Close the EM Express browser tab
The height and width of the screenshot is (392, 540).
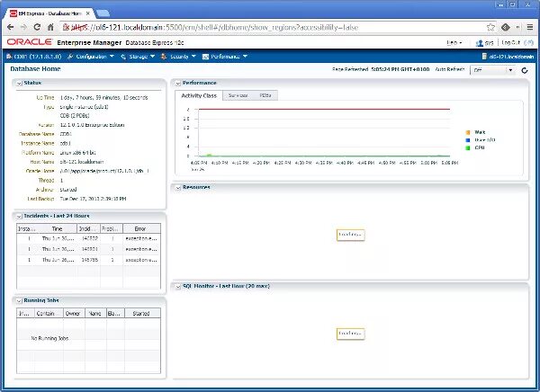[x=88, y=13]
